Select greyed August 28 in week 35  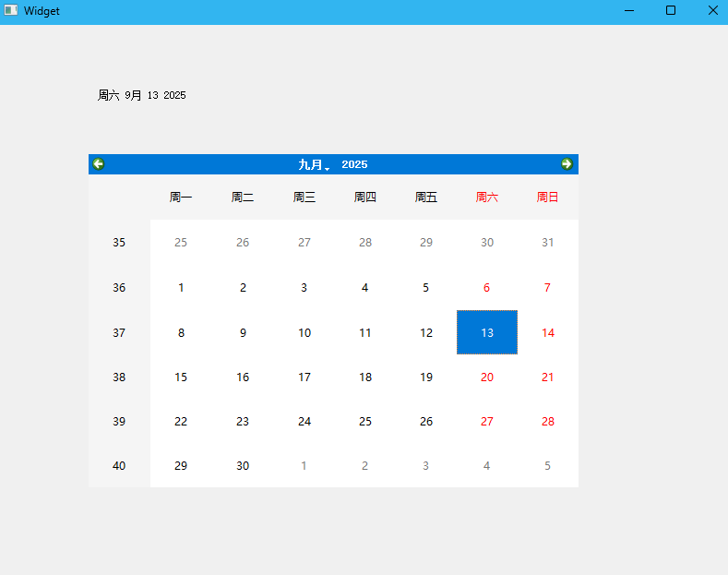[x=365, y=243]
